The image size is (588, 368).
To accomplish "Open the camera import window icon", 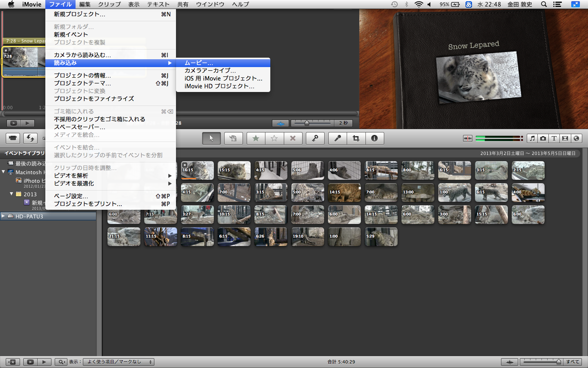I will [13, 138].
